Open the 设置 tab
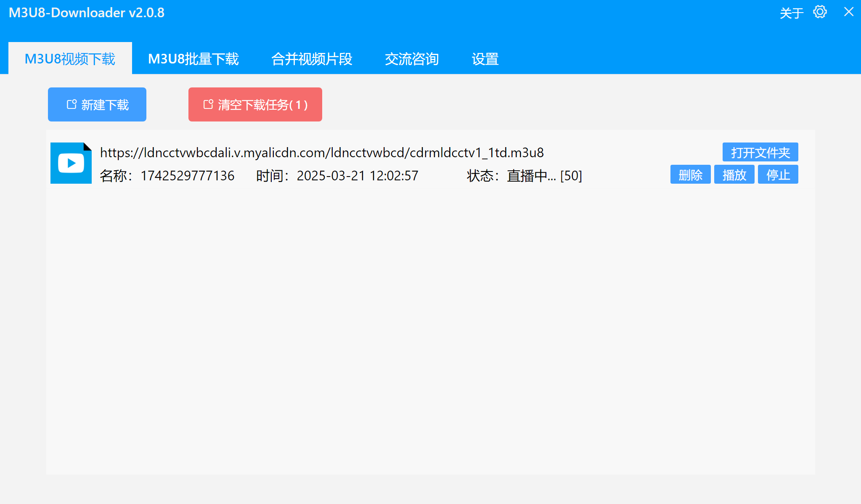The height and width of the screenshot is (504, 861). (485, 59)
